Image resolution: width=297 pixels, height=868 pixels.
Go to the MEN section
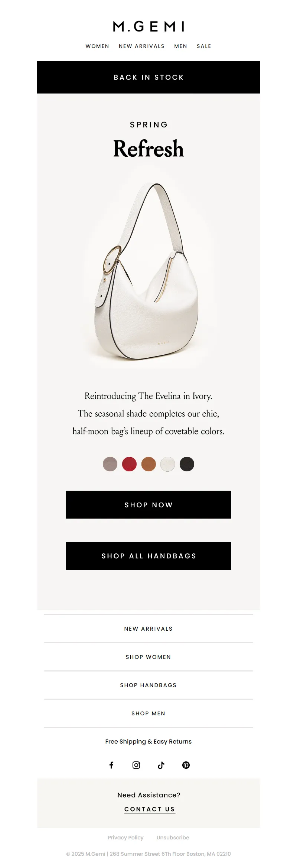[x=181, y=46]
